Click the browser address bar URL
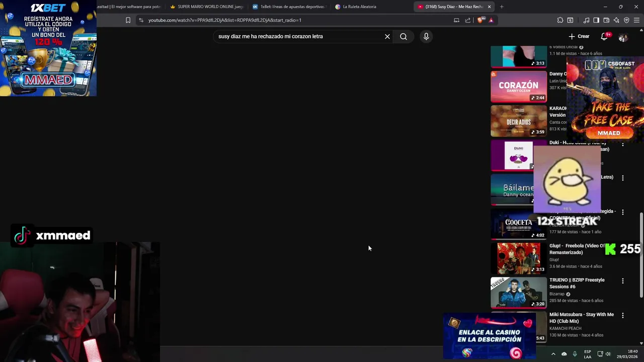The image size is (644, 362). [x=224, y=20]
